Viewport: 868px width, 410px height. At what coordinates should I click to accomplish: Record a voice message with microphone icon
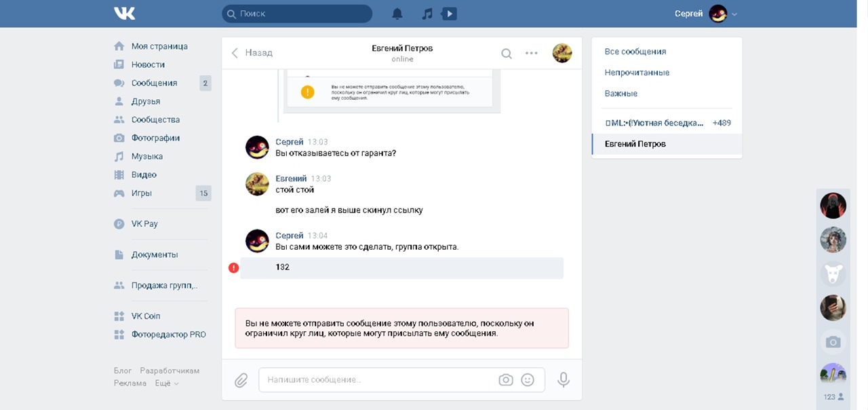click(x=563, y=380)
